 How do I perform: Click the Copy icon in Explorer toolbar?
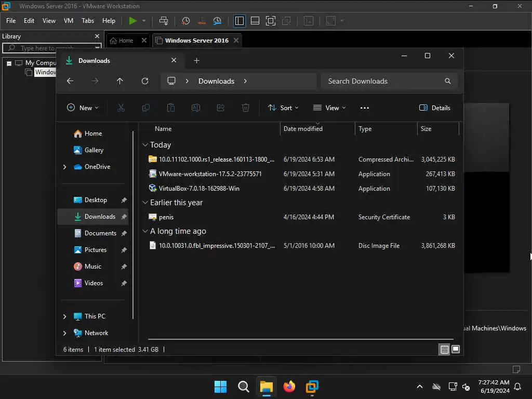point(146,108)
